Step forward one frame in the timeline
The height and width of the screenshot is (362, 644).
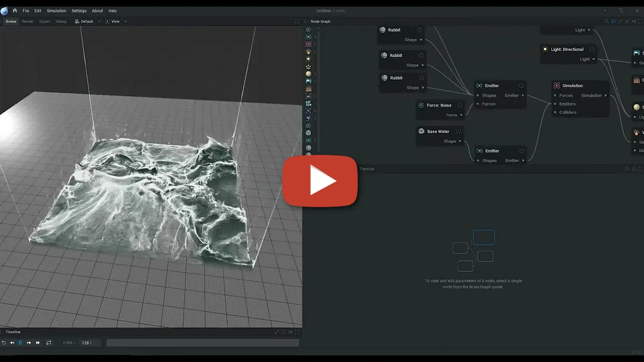pyautogui.click(x=29, y=343)
